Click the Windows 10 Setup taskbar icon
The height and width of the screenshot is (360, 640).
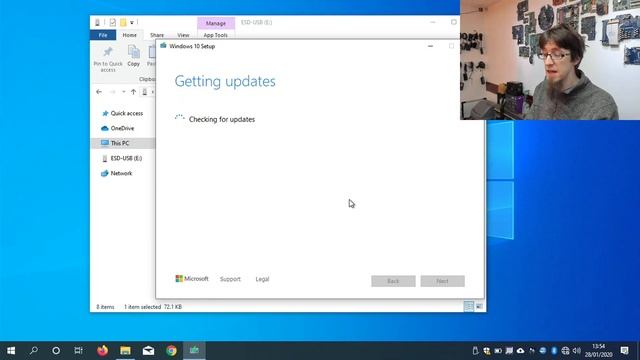tap(194, 351)
